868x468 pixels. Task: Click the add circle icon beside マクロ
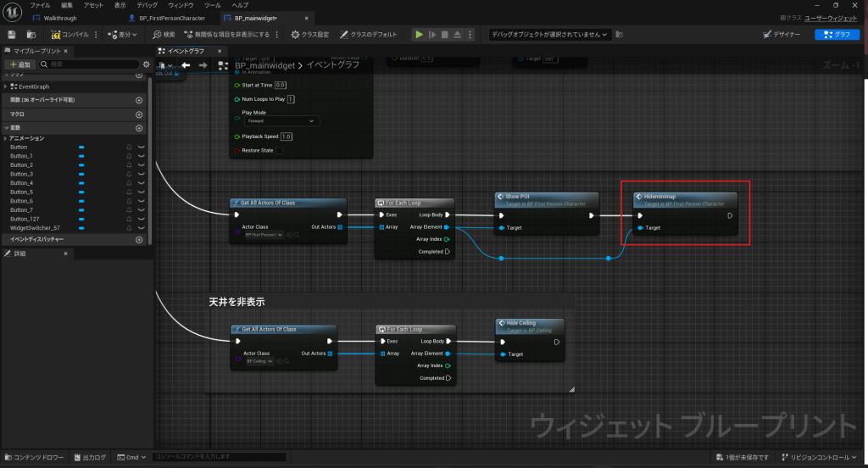(139, 114)
